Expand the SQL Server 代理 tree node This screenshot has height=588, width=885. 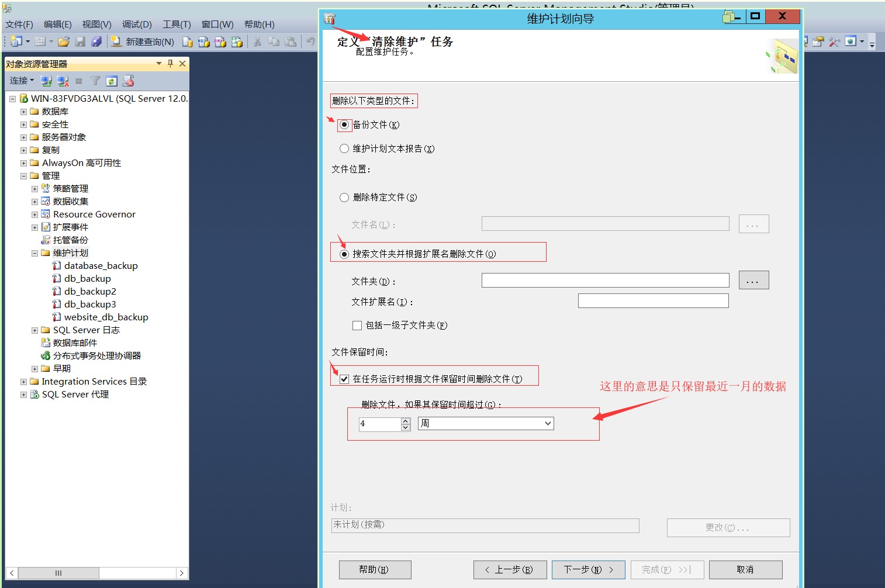(23, 395)
